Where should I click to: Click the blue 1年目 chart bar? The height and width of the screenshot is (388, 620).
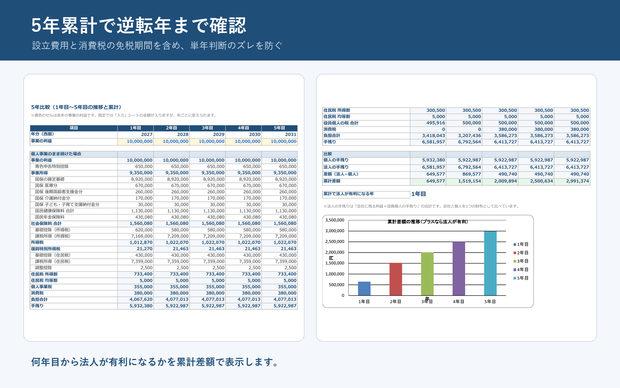click(364, 288)
